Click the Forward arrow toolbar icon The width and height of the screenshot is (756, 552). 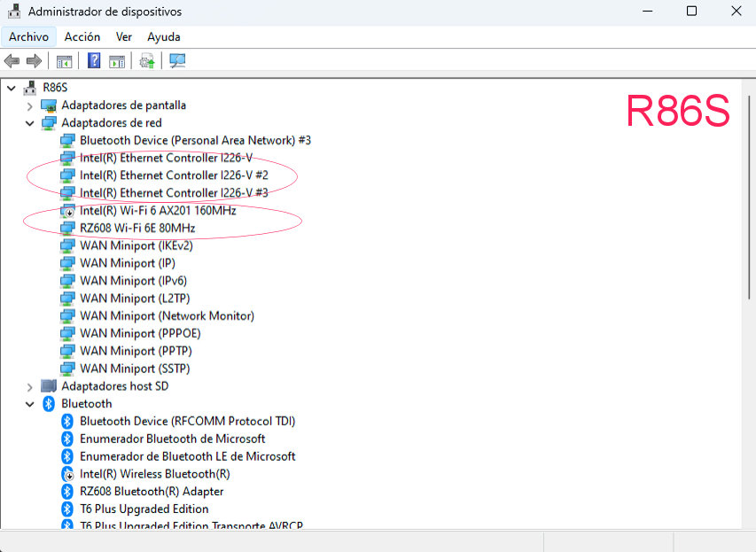(35, 61)
